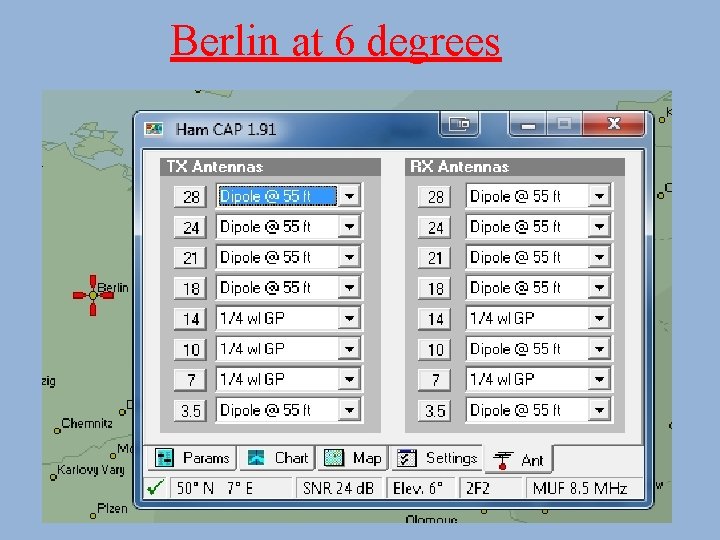Screen dimensions: 720x540
Task: Click the RX 7 band button
Action: pos(434,380)
